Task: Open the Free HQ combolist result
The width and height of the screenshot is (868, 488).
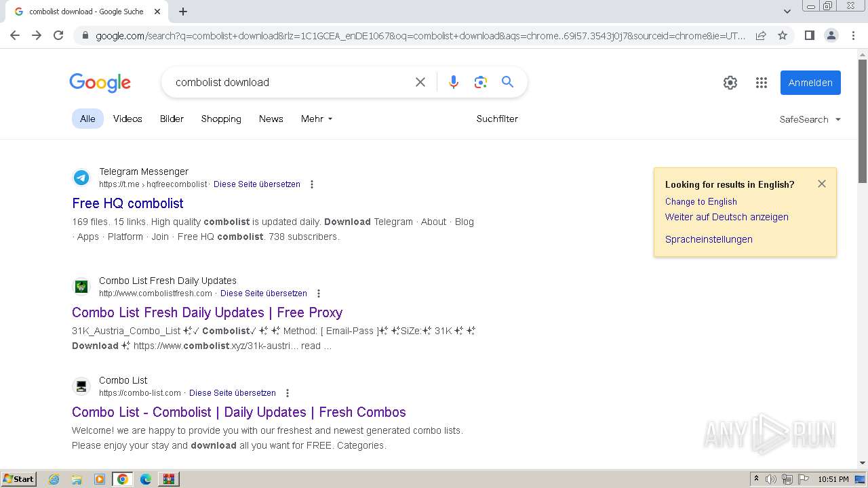Action: coord(127,203)
